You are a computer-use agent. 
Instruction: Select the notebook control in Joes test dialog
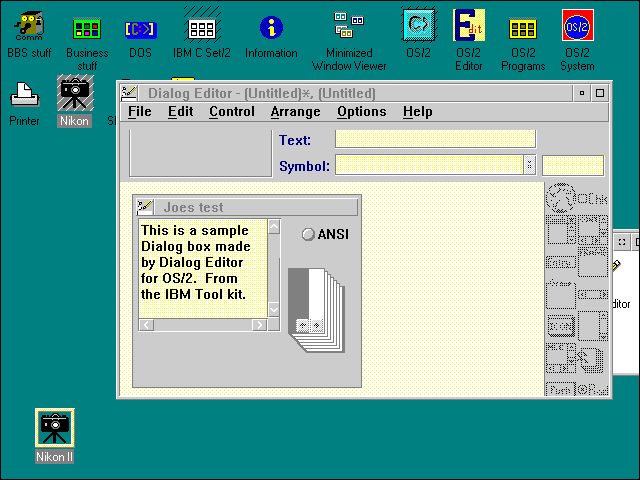[317, 310]
